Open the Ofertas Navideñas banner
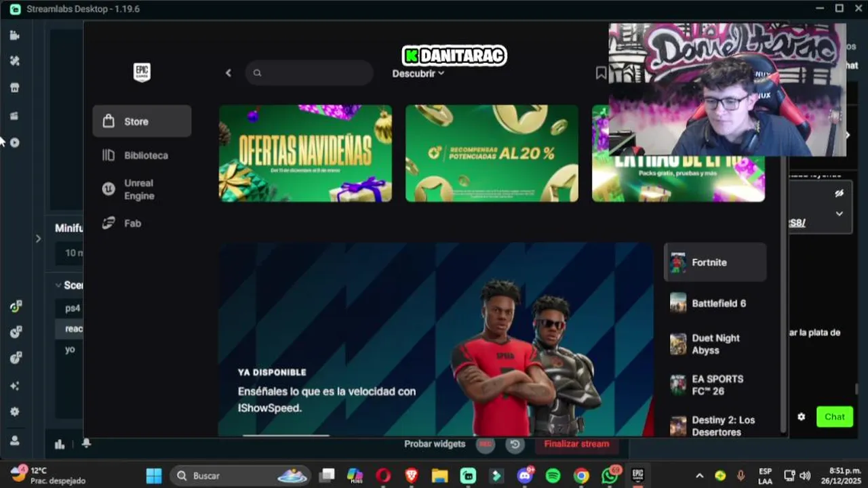This screenshot has width=868, height=488. pyautogui.click(x=305, y=153)
